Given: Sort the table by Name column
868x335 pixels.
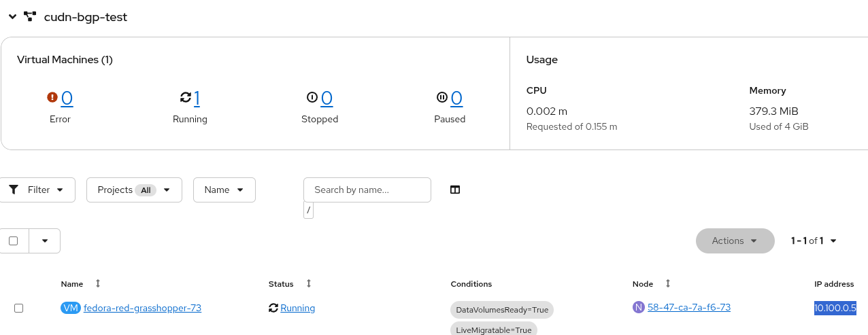Looking at the screenshot, I should point(97,283).
